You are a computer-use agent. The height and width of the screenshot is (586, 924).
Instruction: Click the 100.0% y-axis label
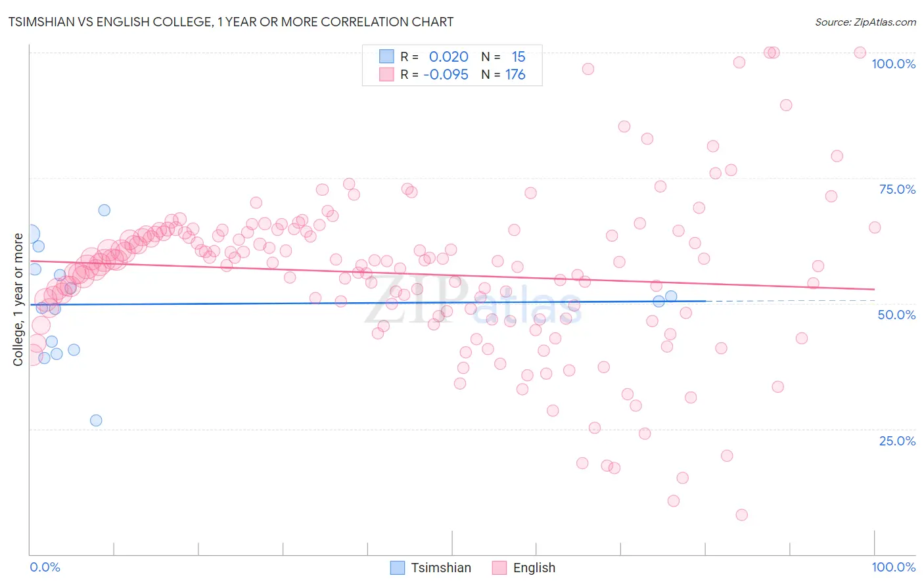894,64
